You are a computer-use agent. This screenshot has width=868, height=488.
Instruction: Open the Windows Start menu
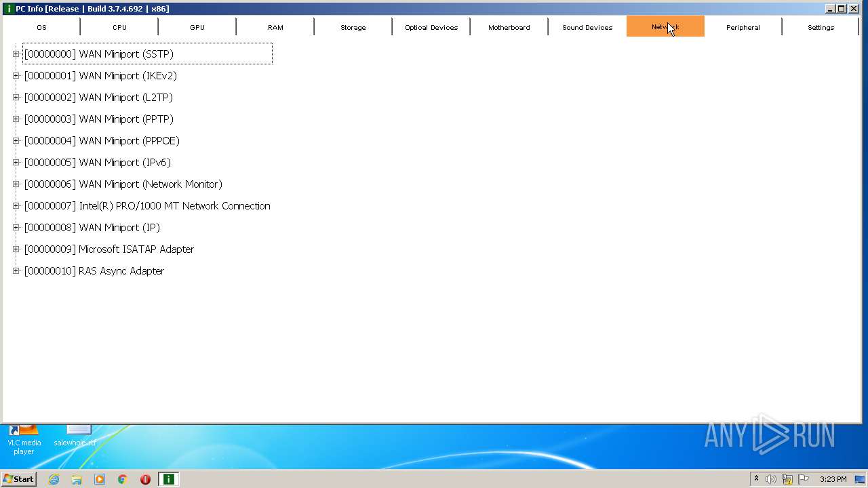pos(19,479)
